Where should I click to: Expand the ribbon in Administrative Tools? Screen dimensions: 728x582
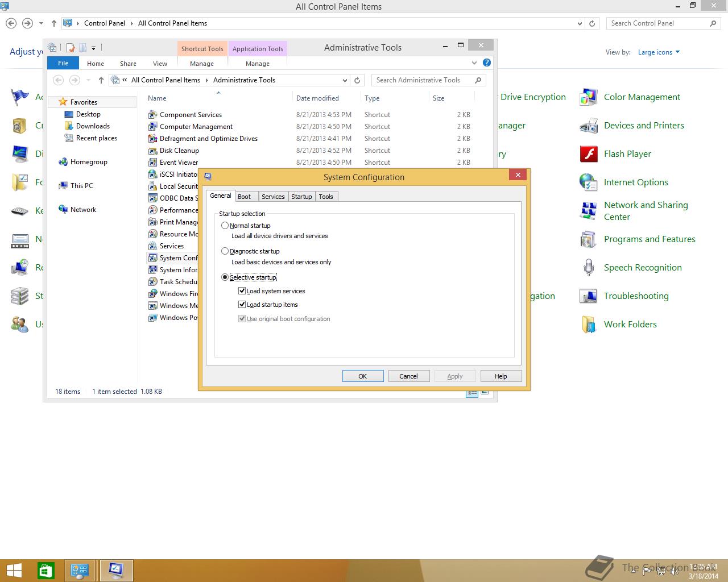pos(474,63)
